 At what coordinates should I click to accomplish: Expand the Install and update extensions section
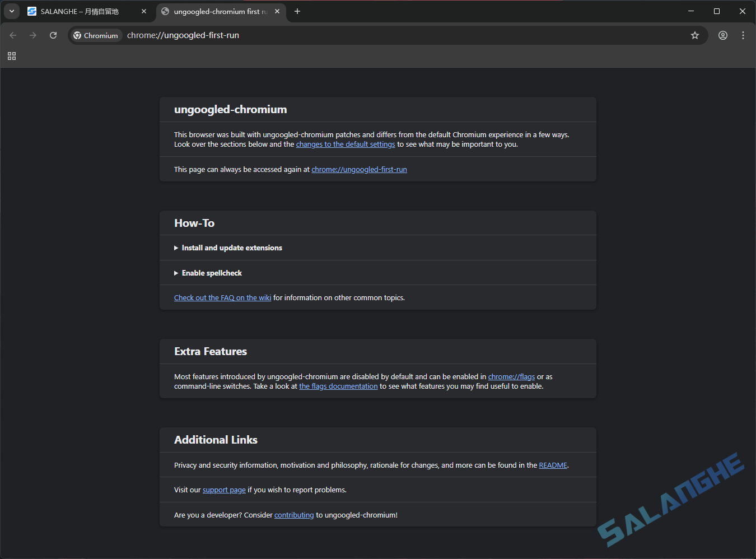click(x=231, y=248)
